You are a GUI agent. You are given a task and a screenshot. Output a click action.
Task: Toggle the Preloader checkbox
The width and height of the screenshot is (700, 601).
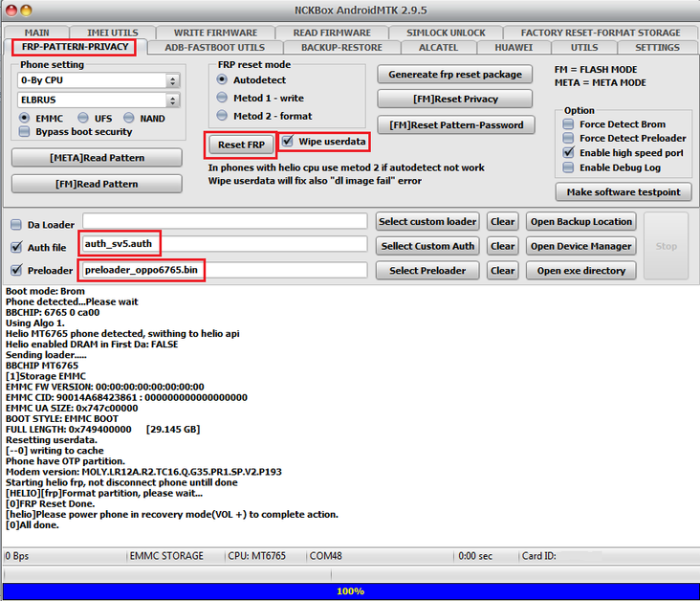pos(16,270)
